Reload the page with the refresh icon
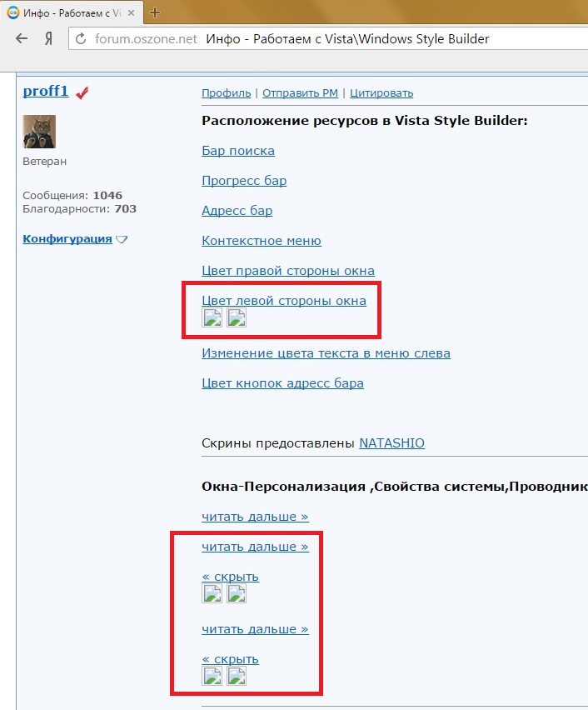The height and width of the screenshot is (710, 588). [x=81, y=39]
